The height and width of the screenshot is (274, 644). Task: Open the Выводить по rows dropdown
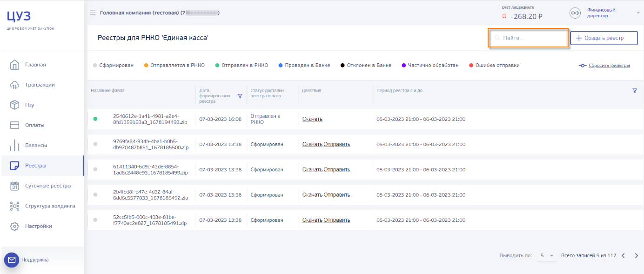[x=547, y=255]
